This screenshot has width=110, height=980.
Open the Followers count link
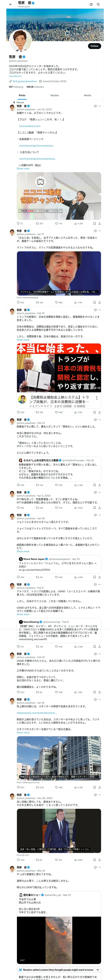pos(35,87)
